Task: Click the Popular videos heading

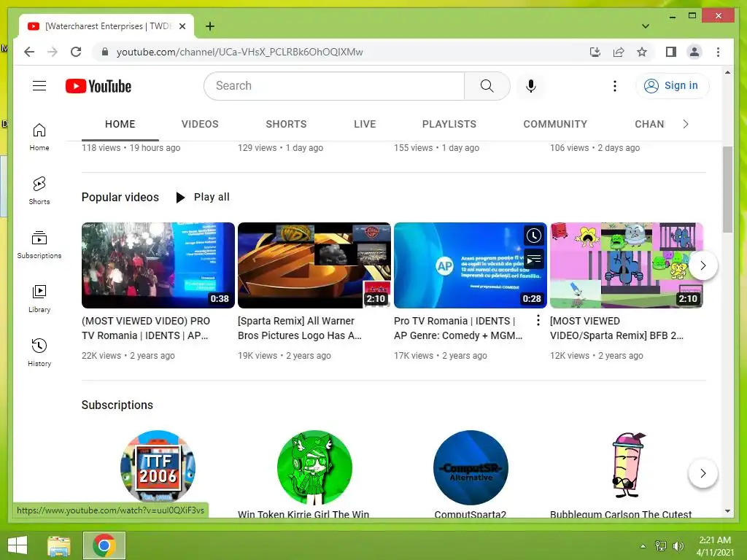Action: [x=120, y=197]
